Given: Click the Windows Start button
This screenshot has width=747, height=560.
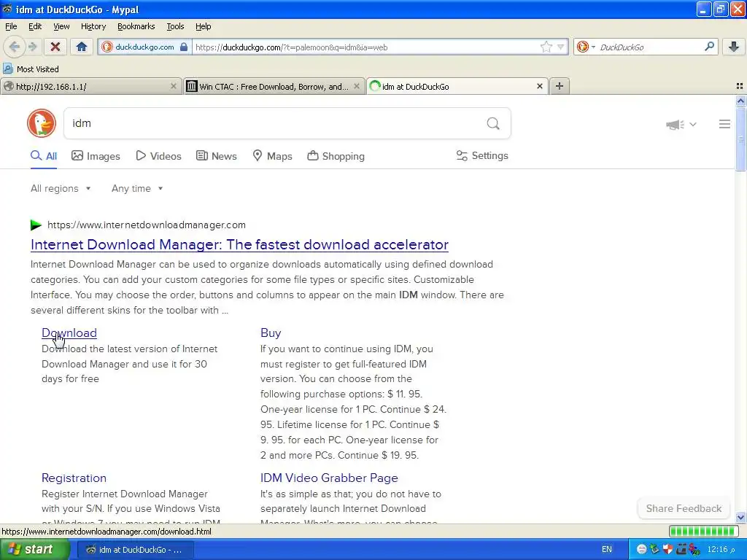Looking at the screenshot, I should [34, 550].
